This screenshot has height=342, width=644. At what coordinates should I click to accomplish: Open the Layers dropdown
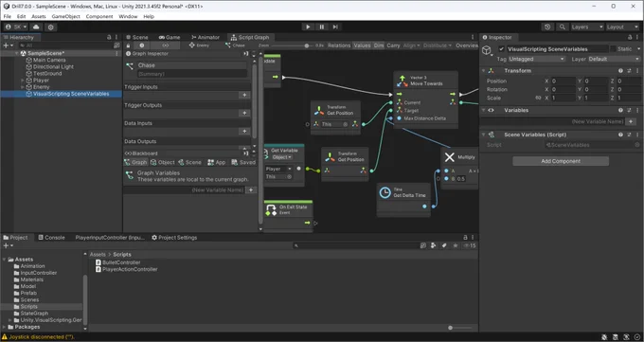point(586,27)
